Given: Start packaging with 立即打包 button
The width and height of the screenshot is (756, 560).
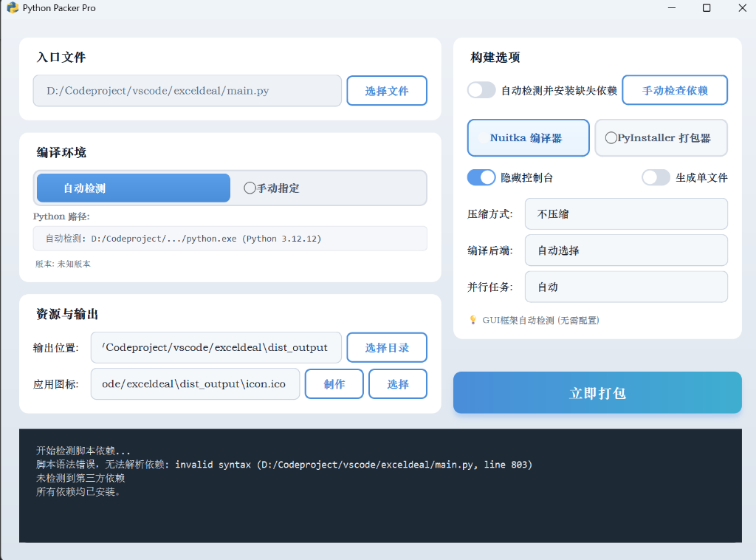Looking at the screenshot, I should (x=597, y=392).
